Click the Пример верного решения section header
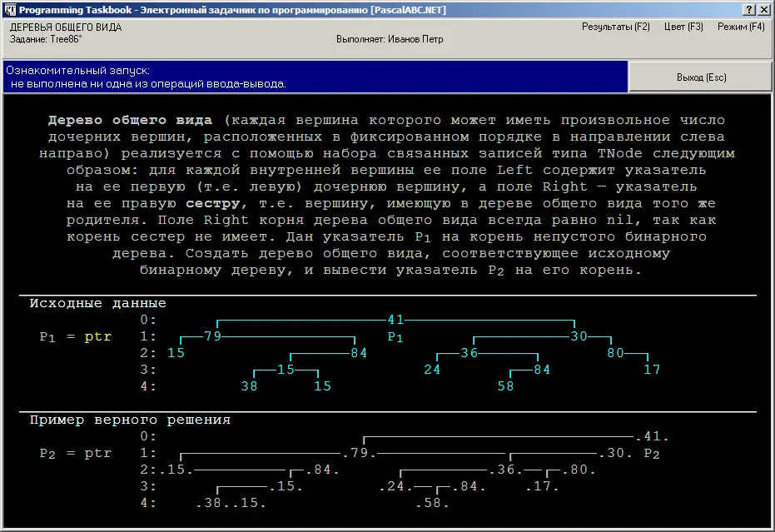This screenshot has width=775, height=532. [130, 420]
